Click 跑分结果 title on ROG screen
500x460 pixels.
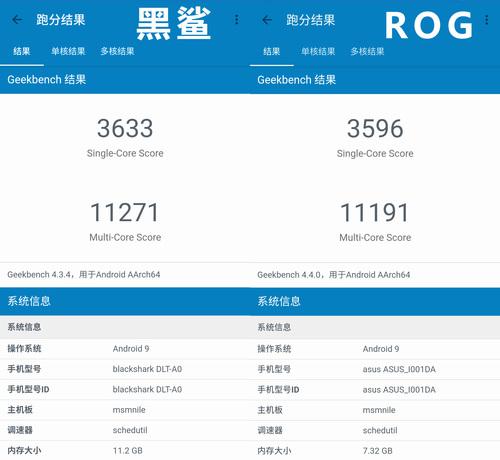point(311,20)
